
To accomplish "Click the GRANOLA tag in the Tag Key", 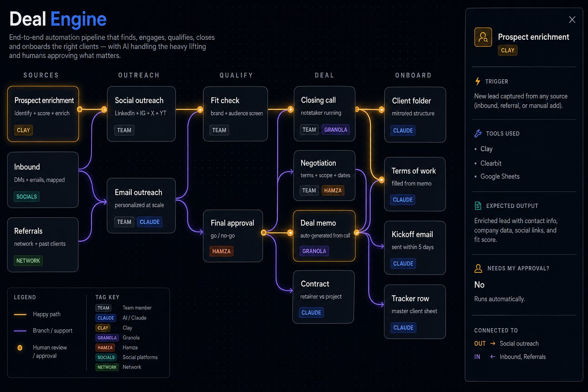I will [107, 338].
